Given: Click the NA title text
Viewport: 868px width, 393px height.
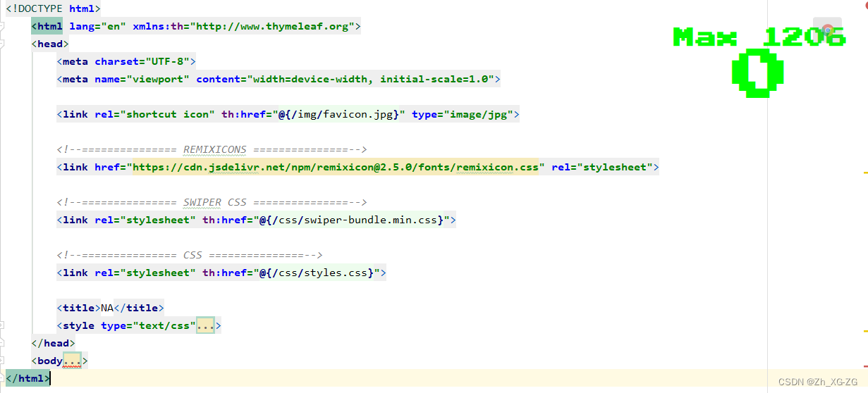Looking at the screenshot, I should (x=107, y=308).
